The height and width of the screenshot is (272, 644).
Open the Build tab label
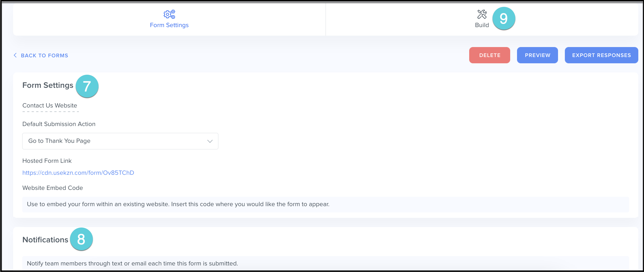(482, 25)
